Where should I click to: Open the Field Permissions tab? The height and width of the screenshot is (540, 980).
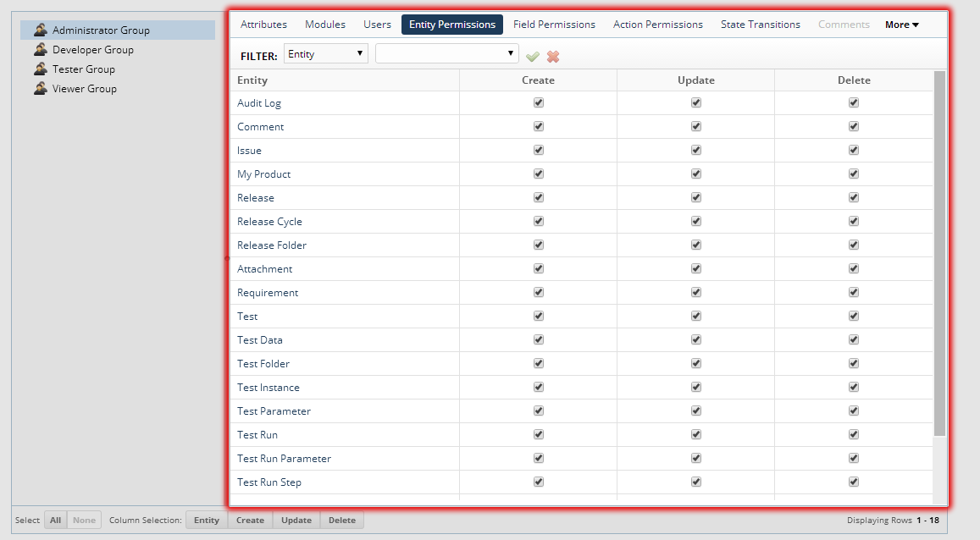(x=555, y=25)
